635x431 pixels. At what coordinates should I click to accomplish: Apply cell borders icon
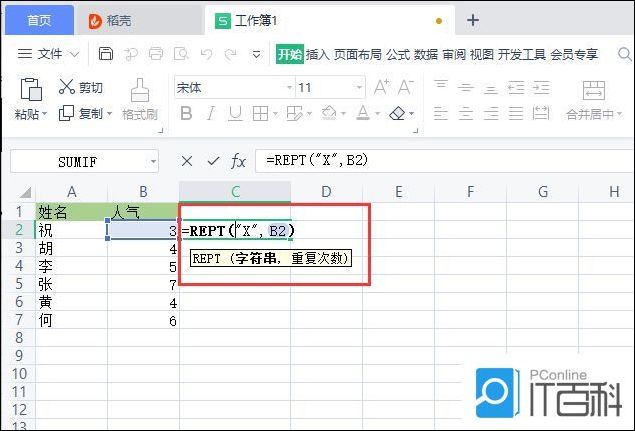(260, 114)
